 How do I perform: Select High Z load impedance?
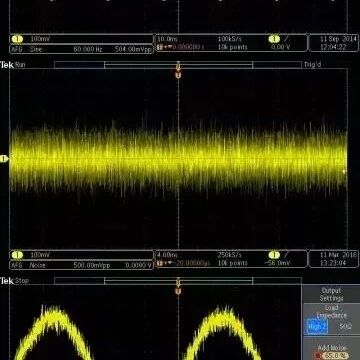coord(317,326)
